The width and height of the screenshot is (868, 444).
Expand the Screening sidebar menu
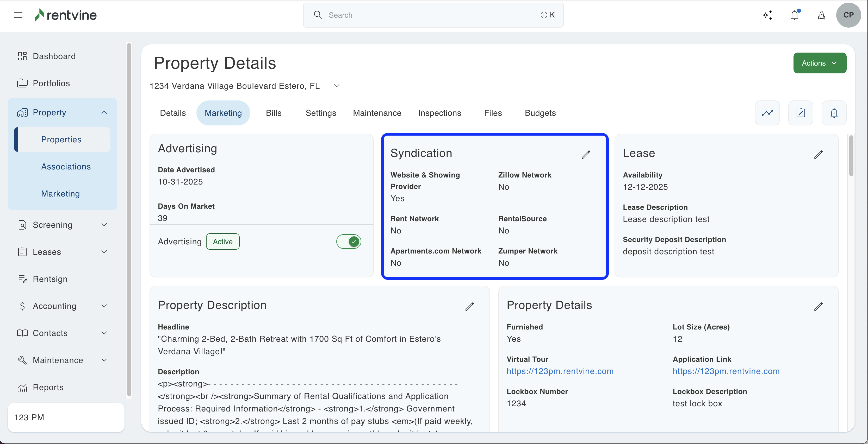click(x=104, y=225)
